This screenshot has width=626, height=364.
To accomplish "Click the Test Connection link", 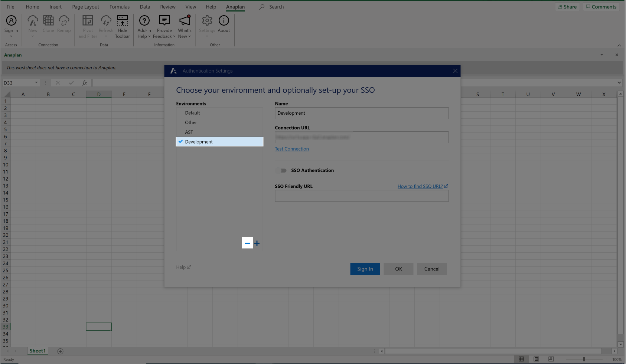I will [x=292, y=149].
